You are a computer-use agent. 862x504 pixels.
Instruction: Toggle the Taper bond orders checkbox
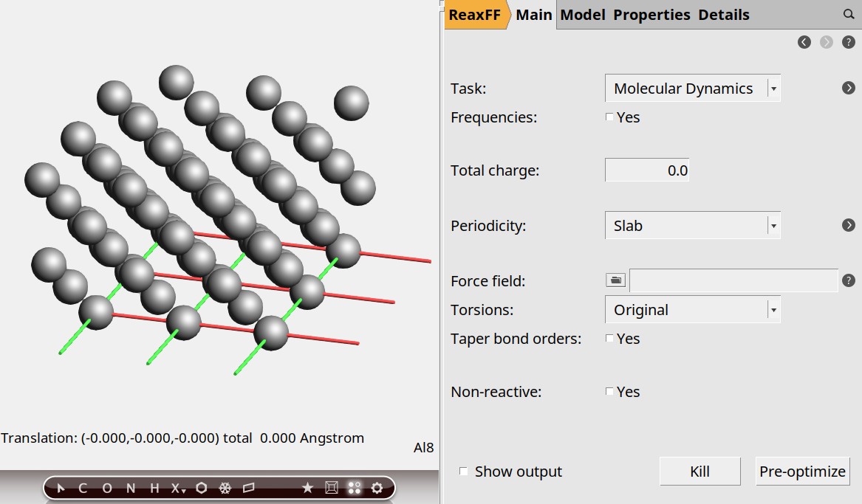(609, 339)
